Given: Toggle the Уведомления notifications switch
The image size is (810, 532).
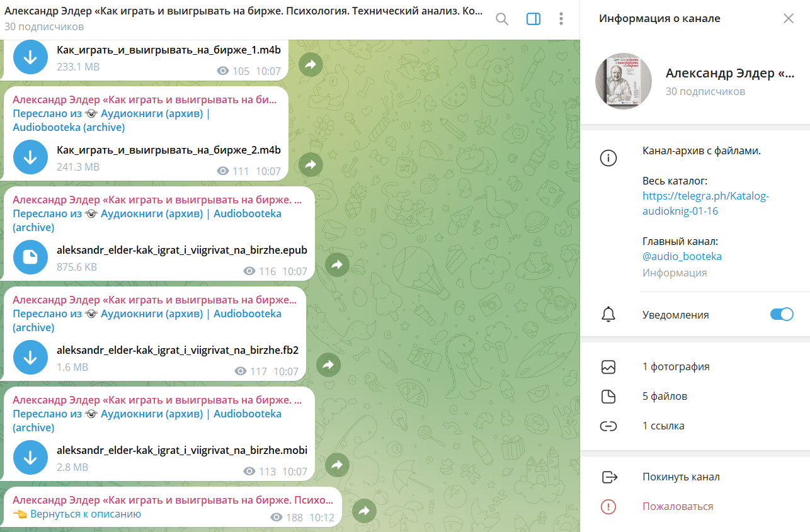Looking at the screenshot, I should (x=782, y=314).
